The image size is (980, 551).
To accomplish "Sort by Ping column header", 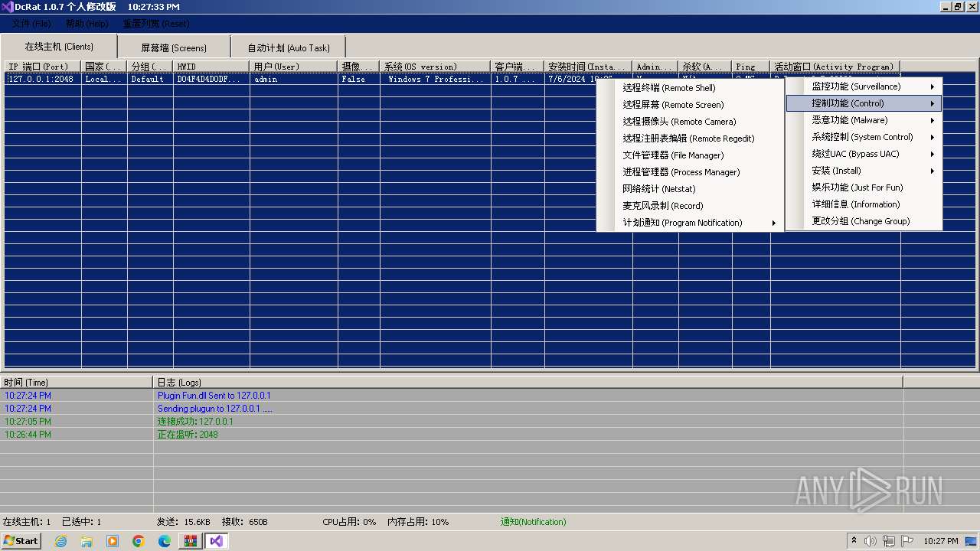I will [751, 67].
